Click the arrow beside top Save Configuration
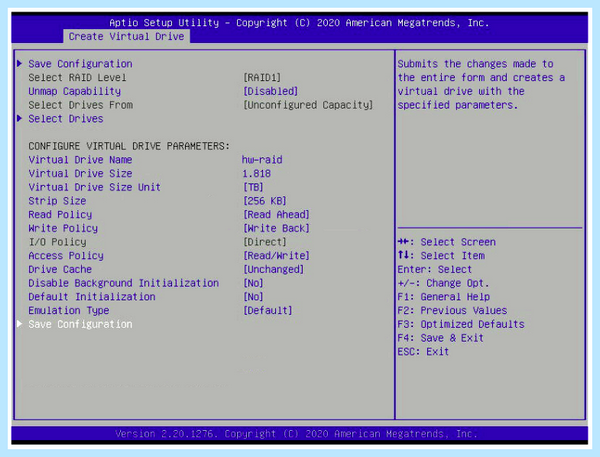Screen dimensions: 600x457 point(20,63)
